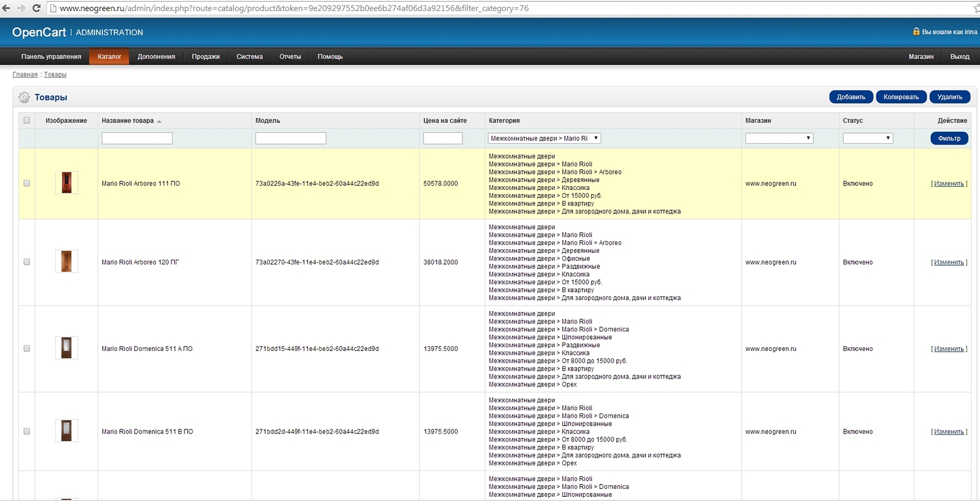The width and height of the screenshot is (980, 501).
Task: Tick checkbox for Mario Rioli Domenica 511 А ПО
Action: (26, 348)
